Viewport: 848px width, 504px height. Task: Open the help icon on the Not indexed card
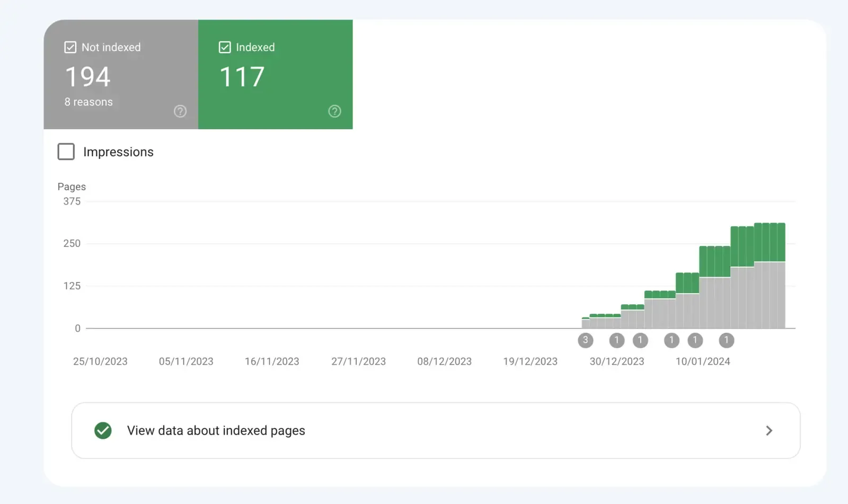point(180,111)
